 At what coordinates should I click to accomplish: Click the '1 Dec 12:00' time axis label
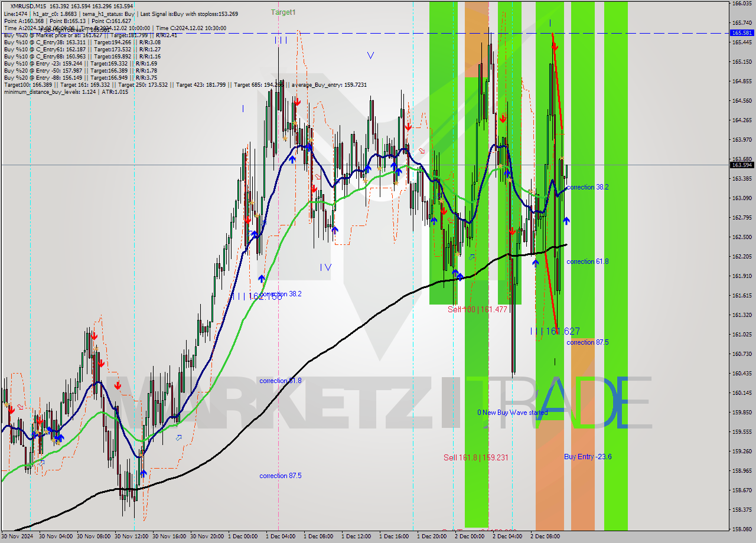pos(356,537)
